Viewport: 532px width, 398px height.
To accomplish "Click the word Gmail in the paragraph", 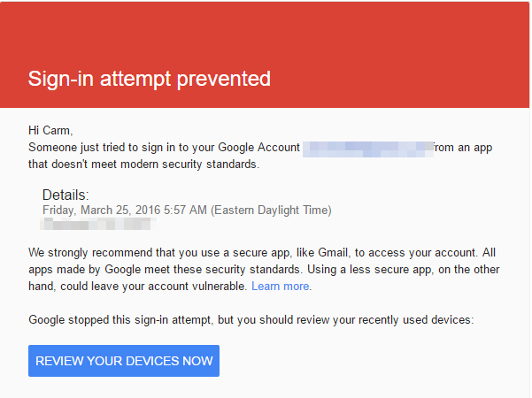I will click(x=333, y=253).
